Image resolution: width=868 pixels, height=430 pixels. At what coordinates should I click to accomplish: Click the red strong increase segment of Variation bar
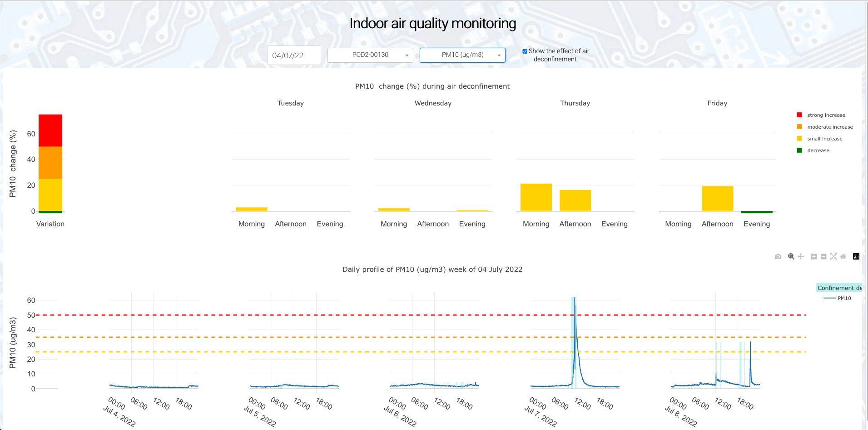tap(50, 130)
